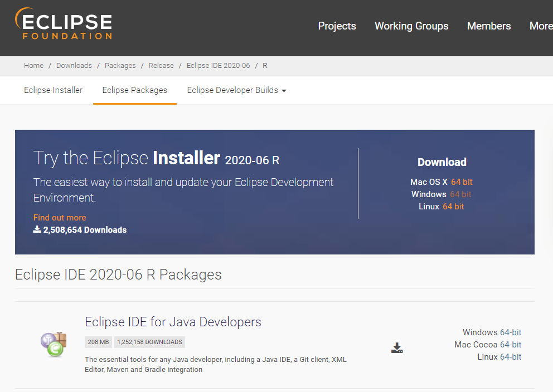
Task: Click the Download heading in the banner
Action: tap(442, 162)
